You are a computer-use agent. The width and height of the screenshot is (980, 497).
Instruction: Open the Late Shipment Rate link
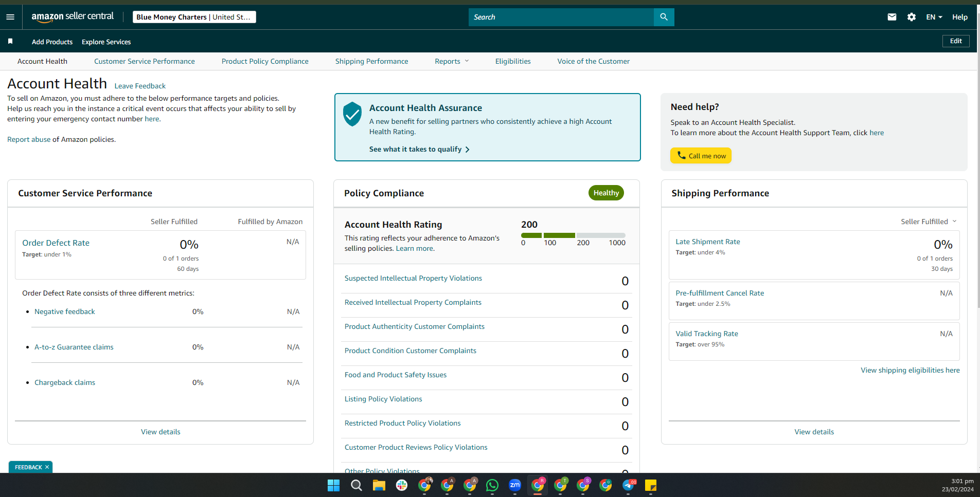(x=708, y=242)
